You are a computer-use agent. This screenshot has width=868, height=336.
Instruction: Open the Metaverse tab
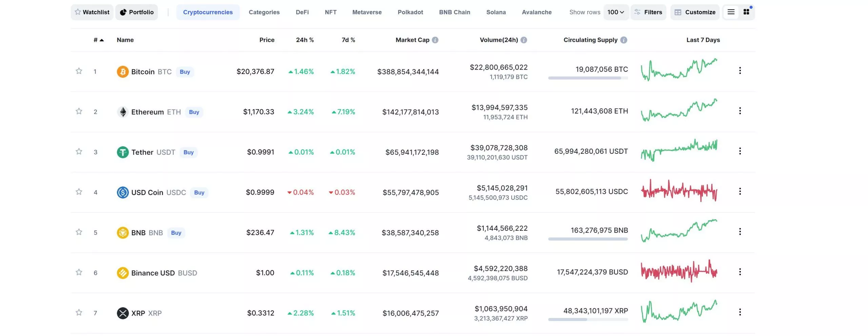pos(367,12)
